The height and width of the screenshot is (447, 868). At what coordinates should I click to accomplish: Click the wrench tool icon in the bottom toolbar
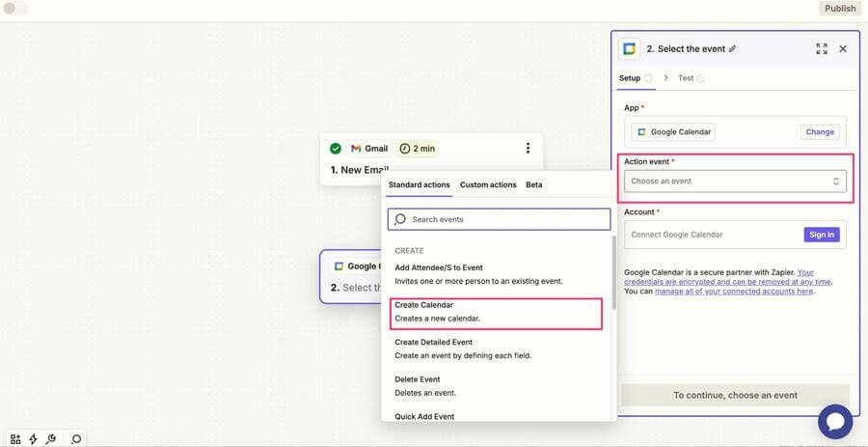pyautogui.click(x=50, y=439)
